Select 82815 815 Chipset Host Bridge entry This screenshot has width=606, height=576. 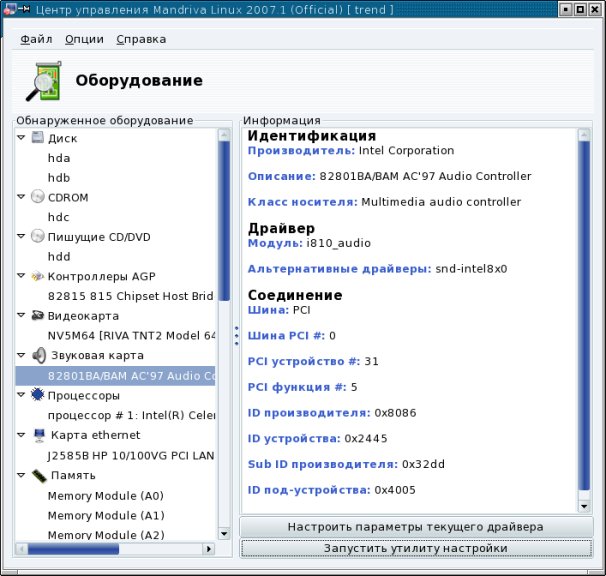click(x=131, y=296)
